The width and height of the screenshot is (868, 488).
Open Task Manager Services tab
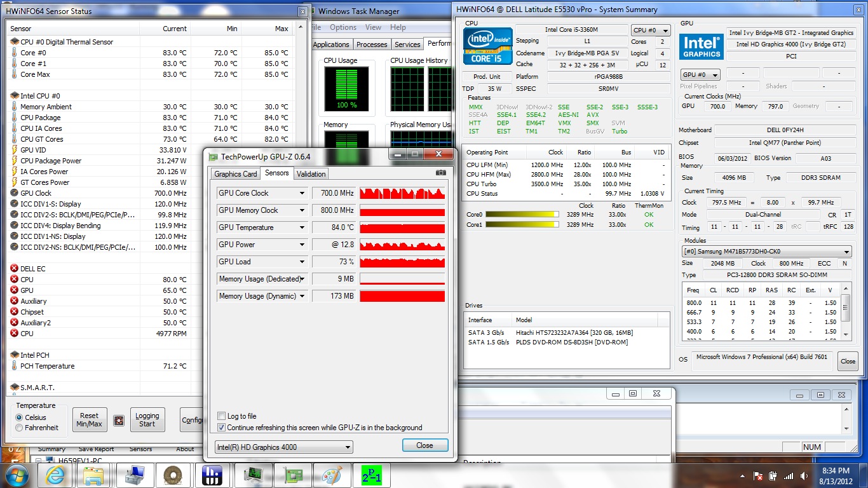407,44
